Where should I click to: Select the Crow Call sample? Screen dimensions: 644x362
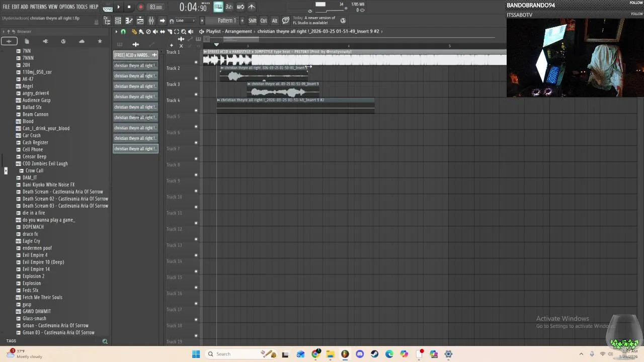pyautogui.click(x=34, y=170)
